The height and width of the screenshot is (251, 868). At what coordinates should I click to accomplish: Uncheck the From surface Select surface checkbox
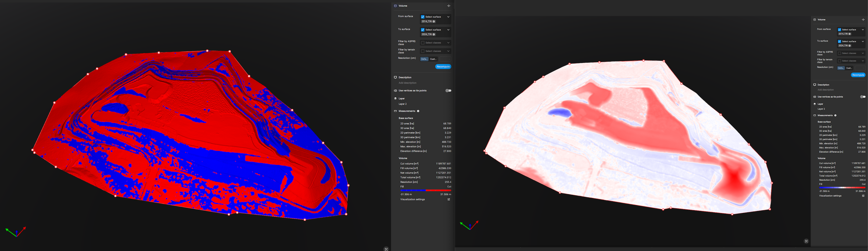coord(422,16)
